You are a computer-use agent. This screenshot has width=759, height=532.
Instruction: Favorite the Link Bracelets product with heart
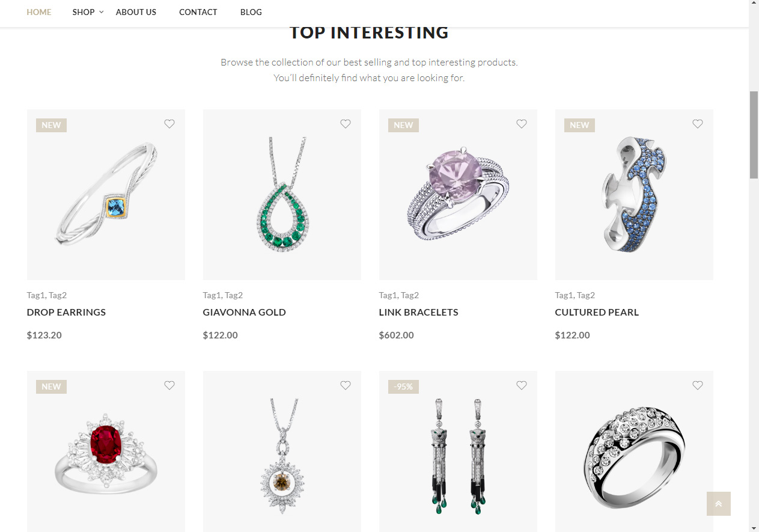[x=522, y=124]
